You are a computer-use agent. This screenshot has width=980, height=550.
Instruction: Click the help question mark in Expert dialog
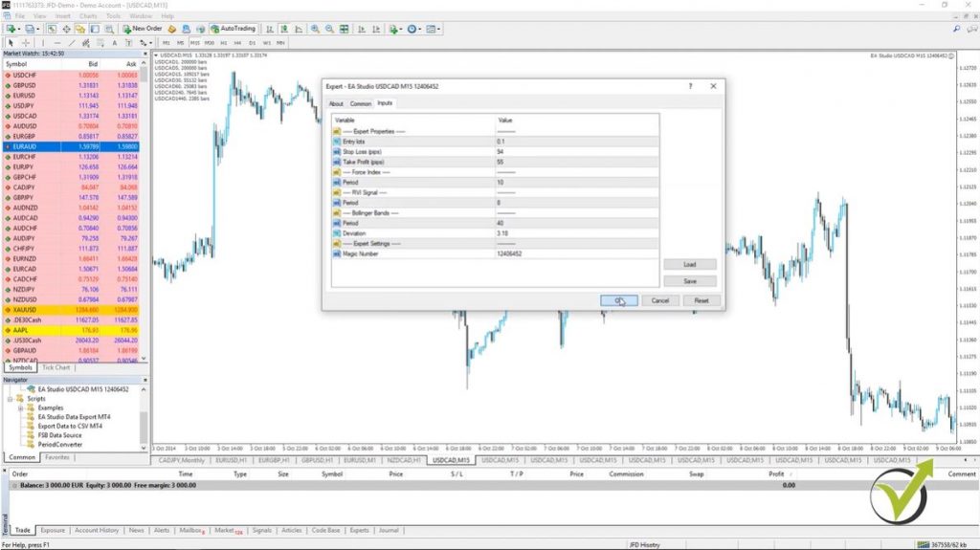coord(691,86)
